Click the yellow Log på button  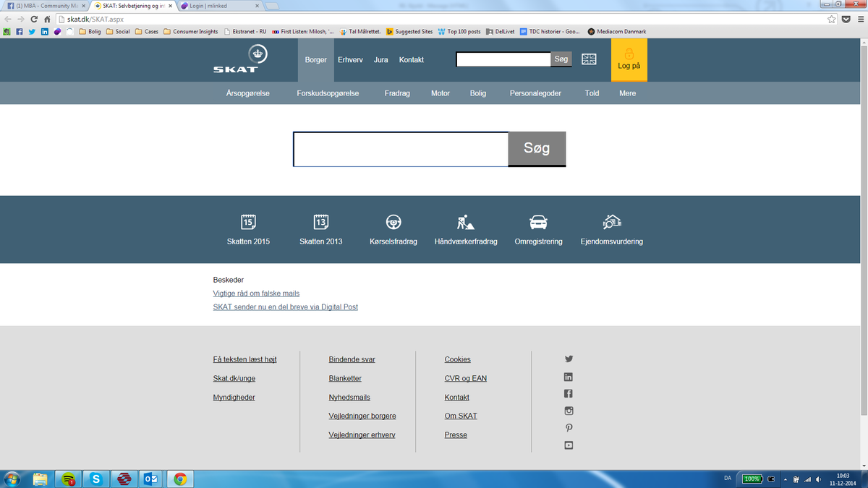(x=629, y=60)
